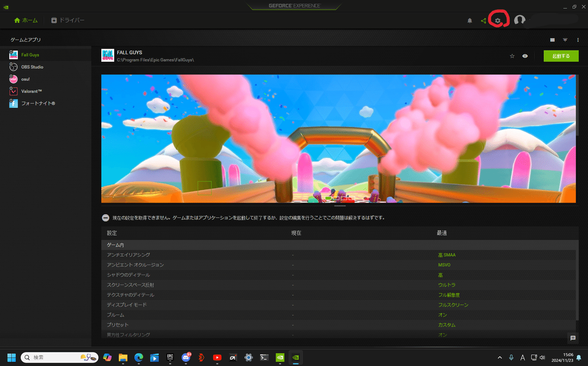Image resolution: width=588 pixels, height=366 pixels.
Task: Click the 最適 column header
Action: click(442, 233)
